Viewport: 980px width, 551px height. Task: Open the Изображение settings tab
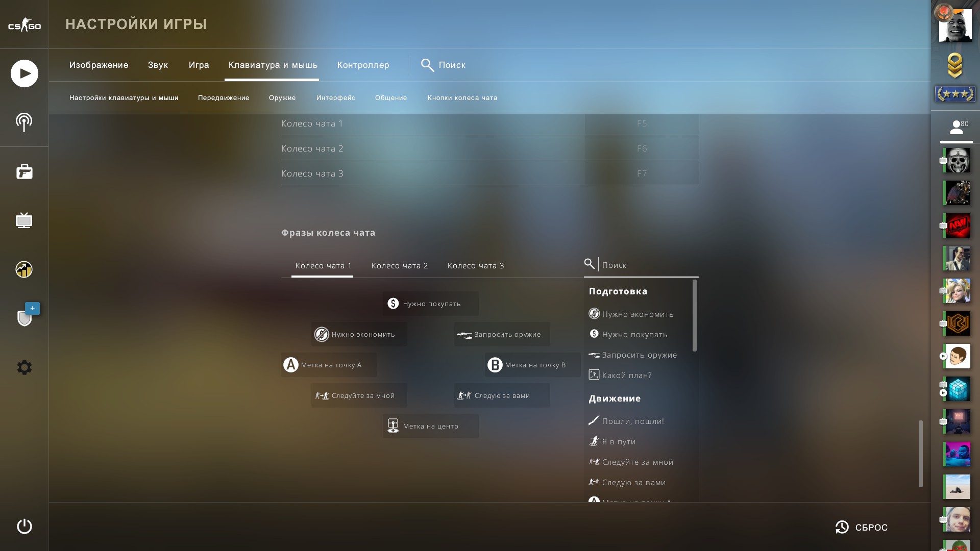tap(99, 65)
